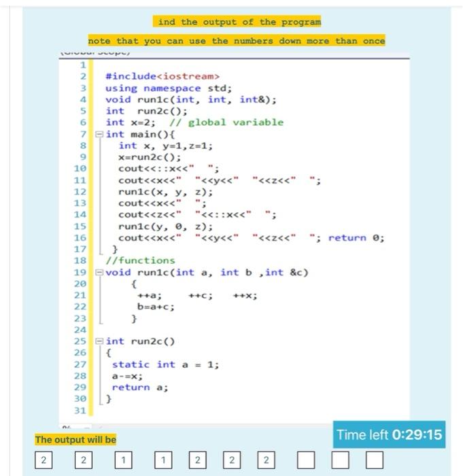
Task: Click the 'using namespace std;' line
Action: 169,88
